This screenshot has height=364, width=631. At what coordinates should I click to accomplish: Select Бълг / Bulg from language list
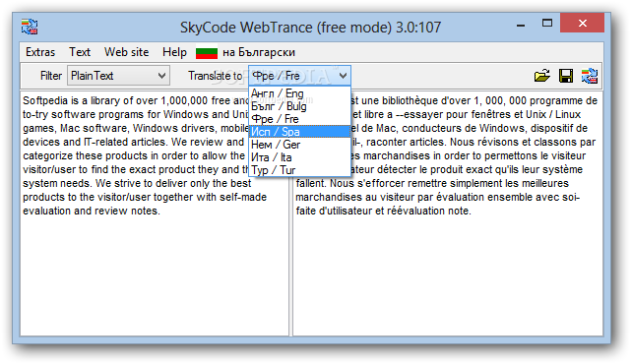299,106
